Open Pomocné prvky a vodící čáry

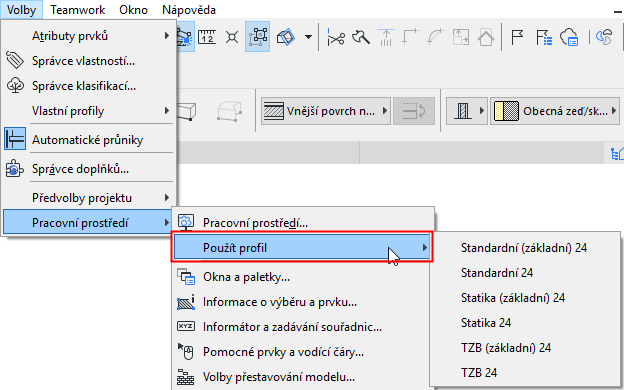302,352
